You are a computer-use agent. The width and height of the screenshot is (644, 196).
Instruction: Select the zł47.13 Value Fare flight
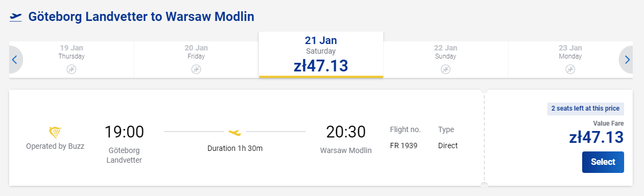pos(603,162)
